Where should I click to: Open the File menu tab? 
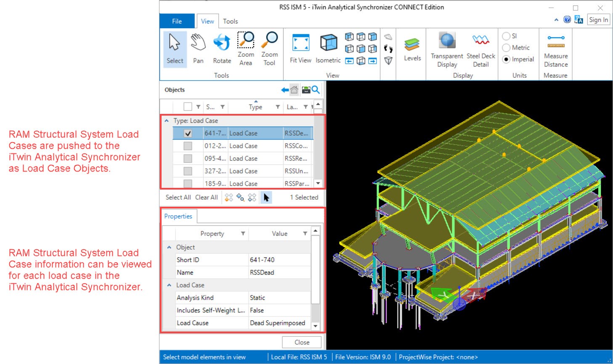177,21
